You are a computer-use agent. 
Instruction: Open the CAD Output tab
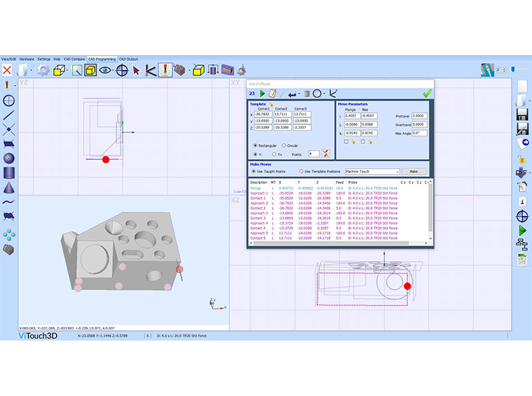129,59
